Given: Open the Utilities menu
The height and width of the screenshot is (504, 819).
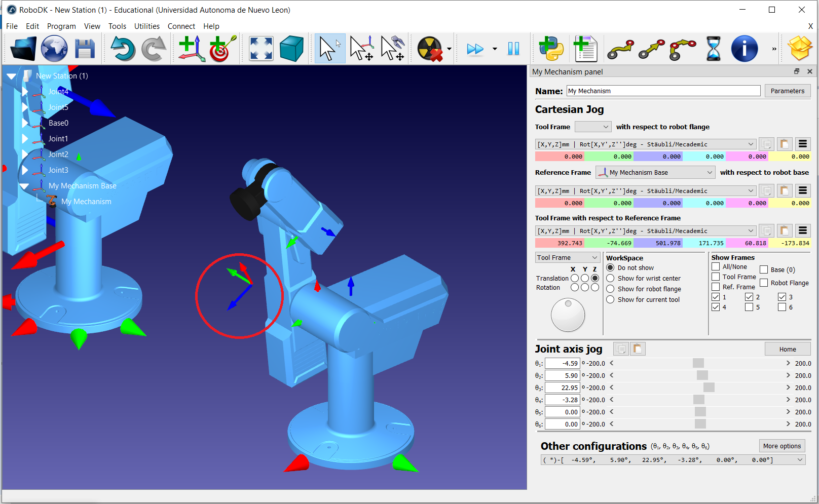Looking at the screenshot, I should (x=146, y=26).
